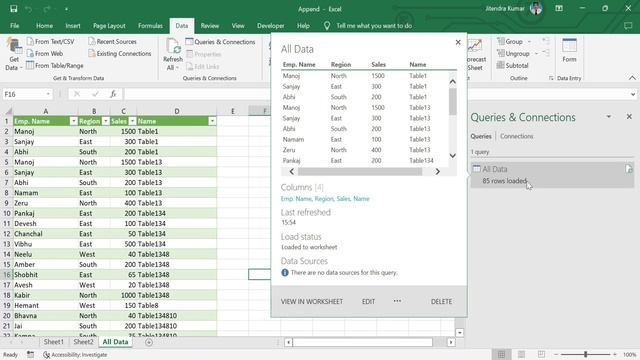Select the All Data query item
This screenshot has height=360, width=640.
pos(552,175)
